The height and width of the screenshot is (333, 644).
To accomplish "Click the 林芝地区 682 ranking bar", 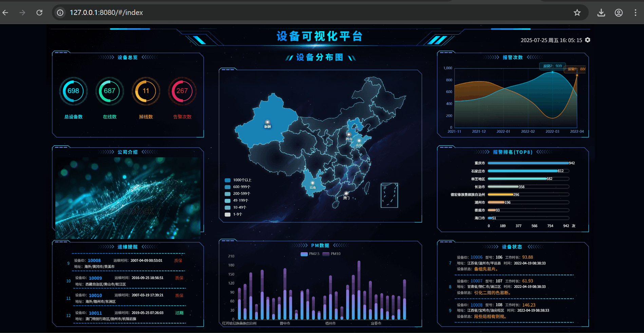I will point(517,179).
